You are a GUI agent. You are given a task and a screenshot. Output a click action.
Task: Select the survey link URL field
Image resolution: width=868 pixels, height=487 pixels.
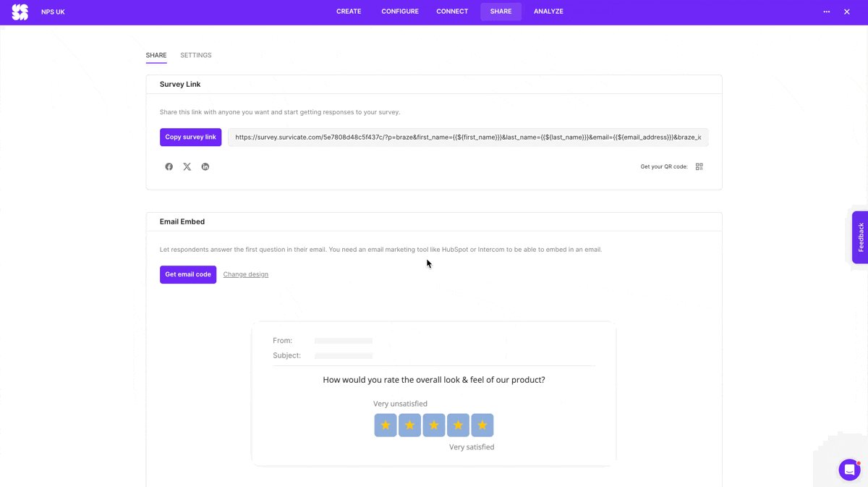[x=467, y=137]
